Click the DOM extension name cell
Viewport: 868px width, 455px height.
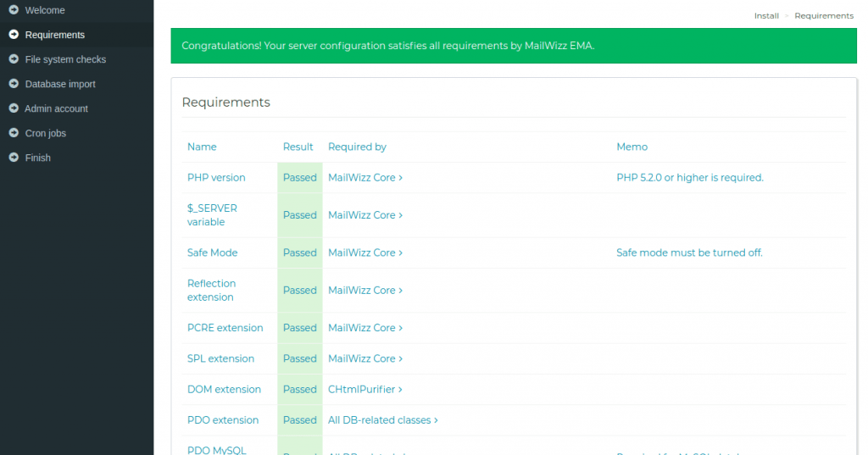click(x=224, y=389)
